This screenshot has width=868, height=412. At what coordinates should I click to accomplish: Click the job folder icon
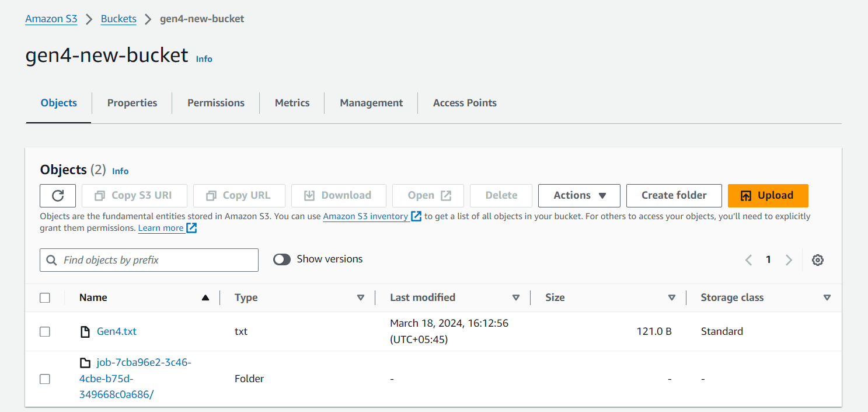(85, 363)
